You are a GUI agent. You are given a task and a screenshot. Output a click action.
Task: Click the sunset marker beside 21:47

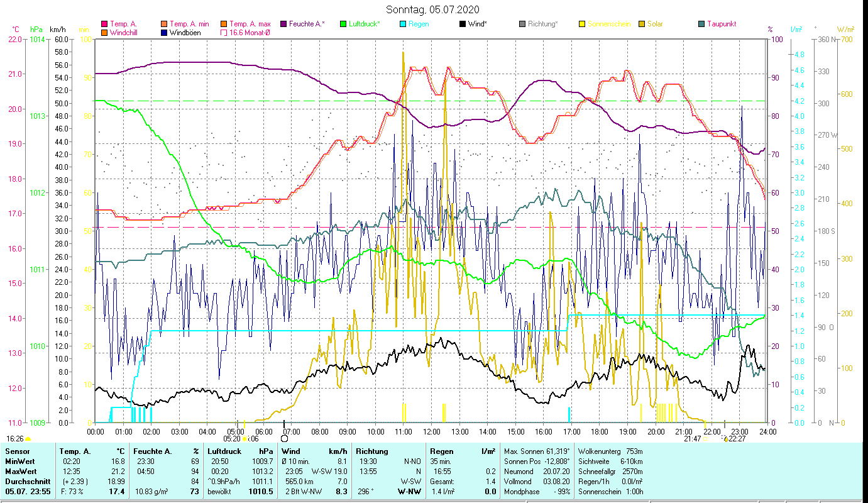(705, 439)
